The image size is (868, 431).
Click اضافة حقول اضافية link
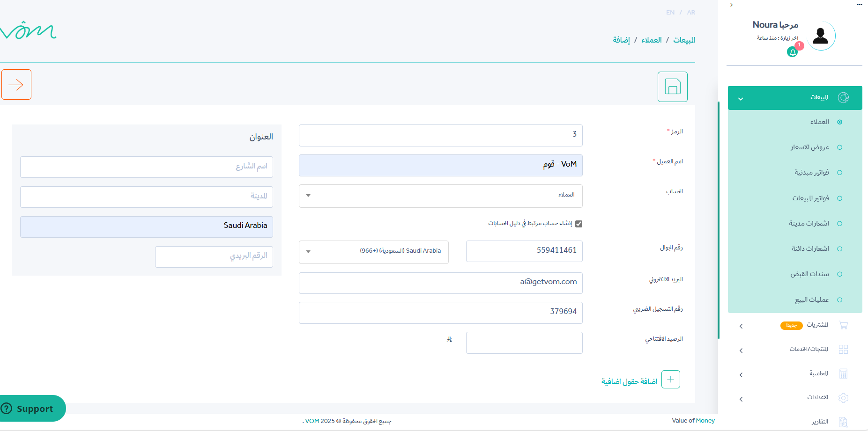click(629, 382)
